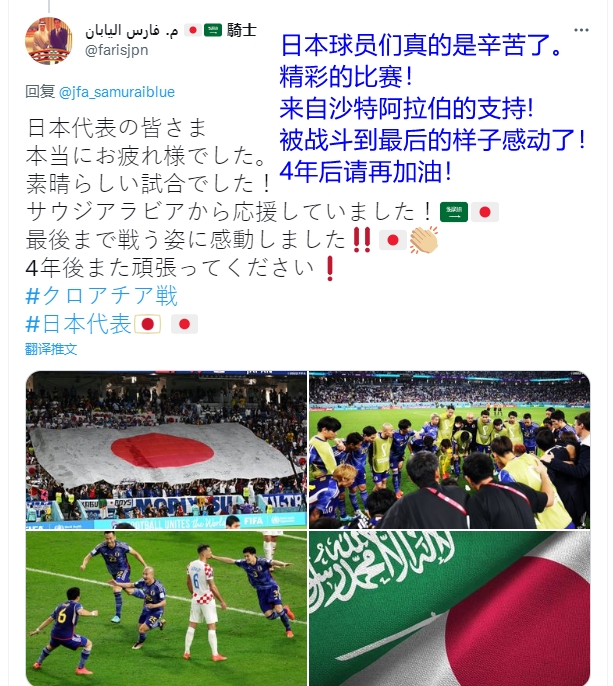The height and width of the screenshot is (686, 613).
Task: Click the blue Chinese translation overlay text
Action: click(432, 108)
